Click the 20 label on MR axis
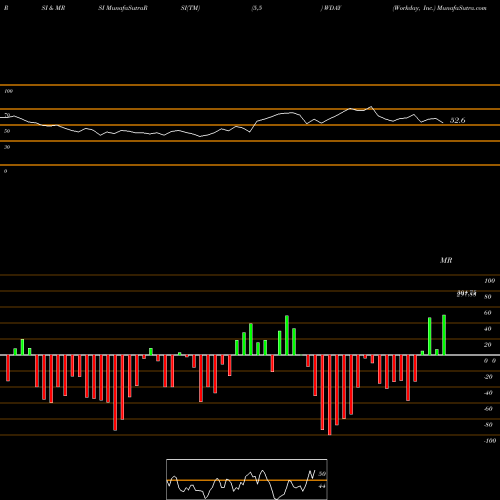Viewport: 500px width, 500px height. pyautogui.click(x=488, y=345)
